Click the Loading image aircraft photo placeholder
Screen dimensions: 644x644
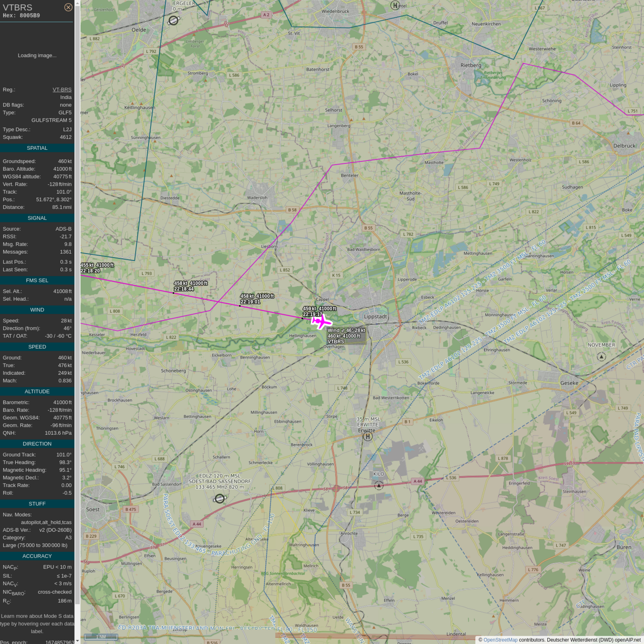click(x=37, y=55)
